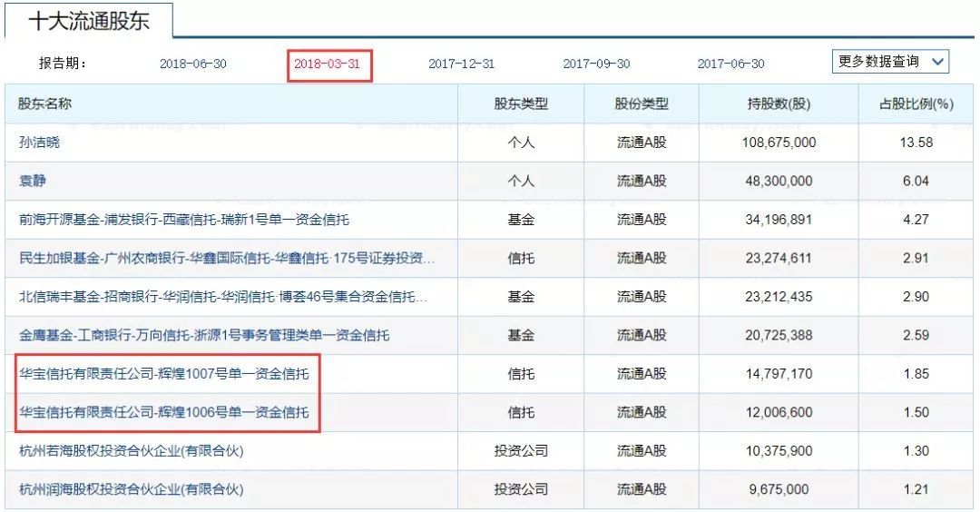Select the 1.21 percentage cell

(x=916, y=489)
